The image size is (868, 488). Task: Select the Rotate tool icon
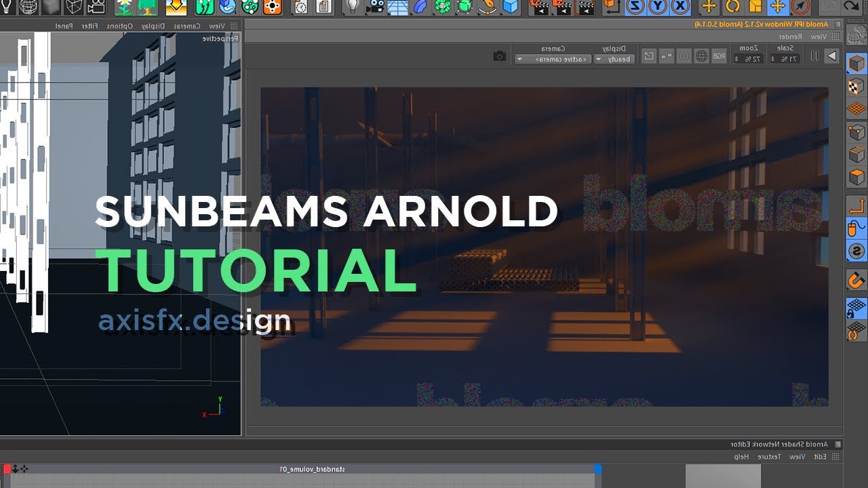click(x=732, y=7)
